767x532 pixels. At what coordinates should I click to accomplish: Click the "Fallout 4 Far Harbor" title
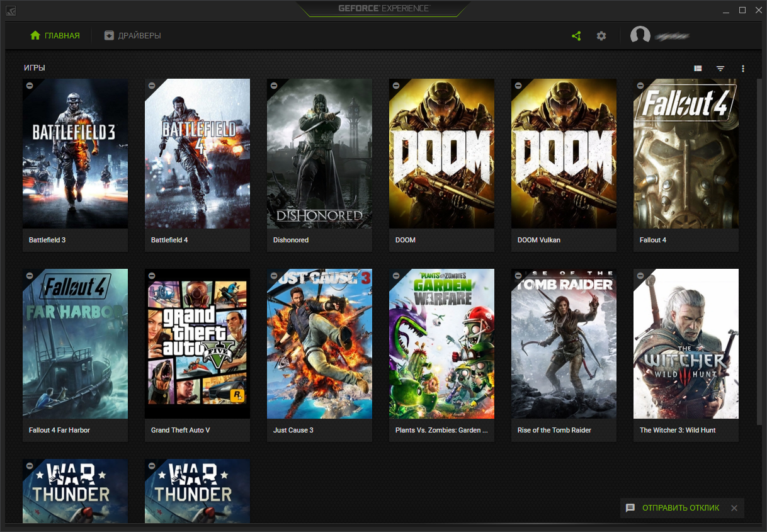[59, 430]
